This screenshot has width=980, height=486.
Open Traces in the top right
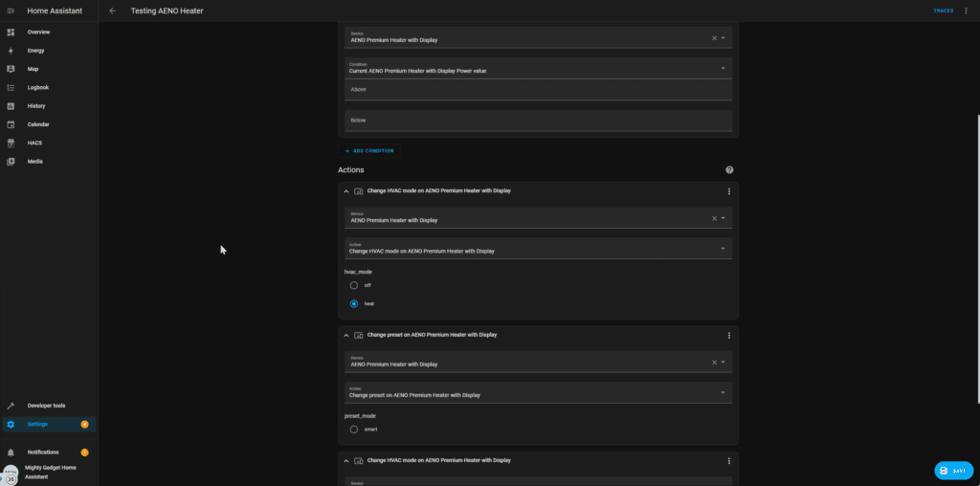click(x=943, y=11)
